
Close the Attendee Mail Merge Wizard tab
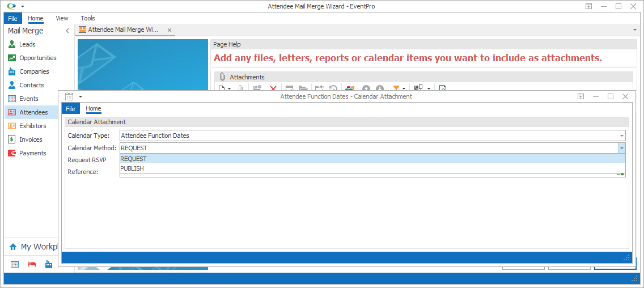169,30
